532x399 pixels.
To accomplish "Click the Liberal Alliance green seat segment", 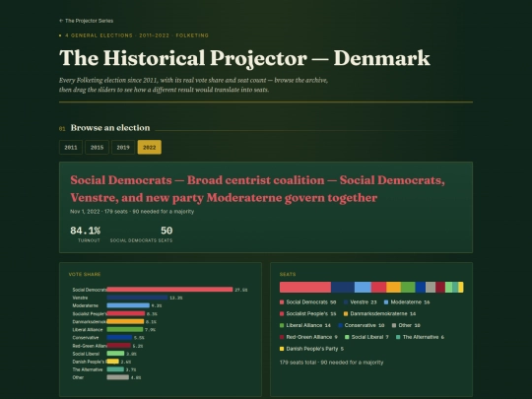I will [408, 287].
